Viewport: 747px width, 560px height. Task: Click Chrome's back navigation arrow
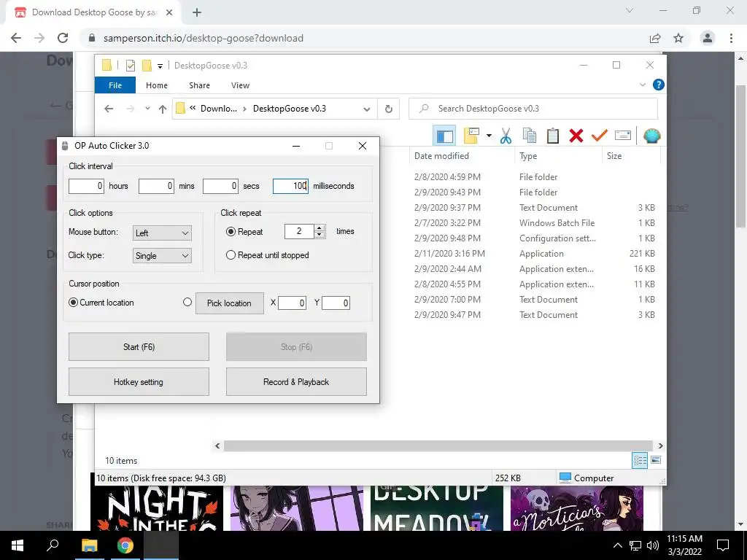(x=16, y=38)
